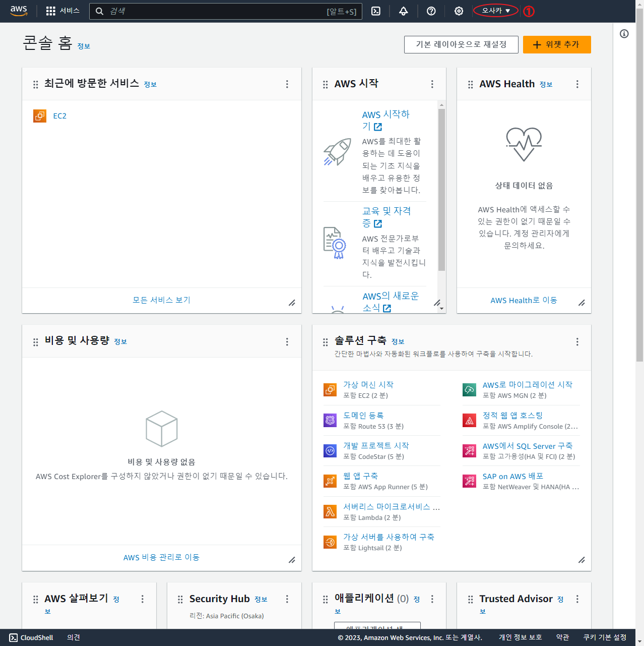Click the 서버리스 마이크로서비스 Lambda icon
Viewport: 644px width, 646px height.
coord(330,512)
